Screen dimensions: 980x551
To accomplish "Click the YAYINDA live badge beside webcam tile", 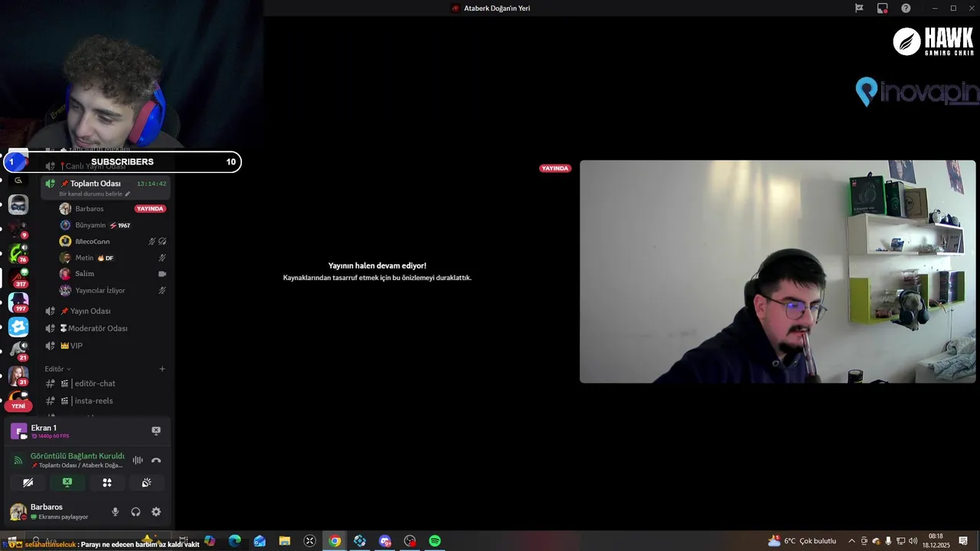I will (x=555, y=168).
